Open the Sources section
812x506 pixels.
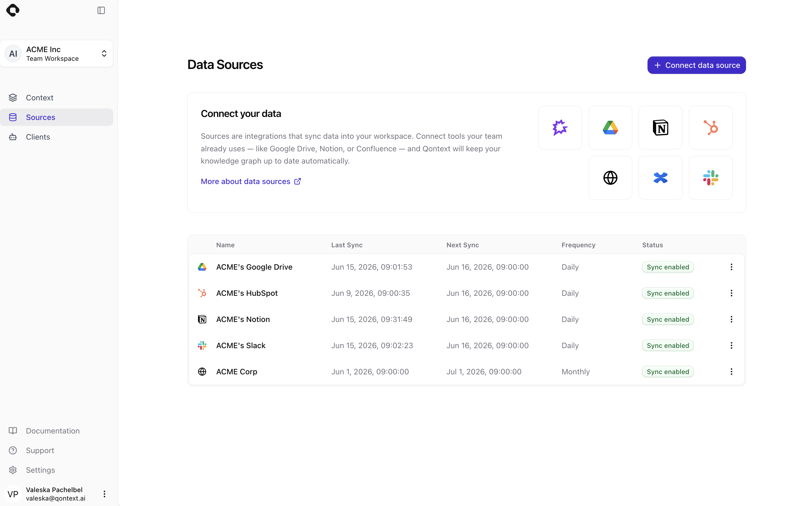[56, 117]
